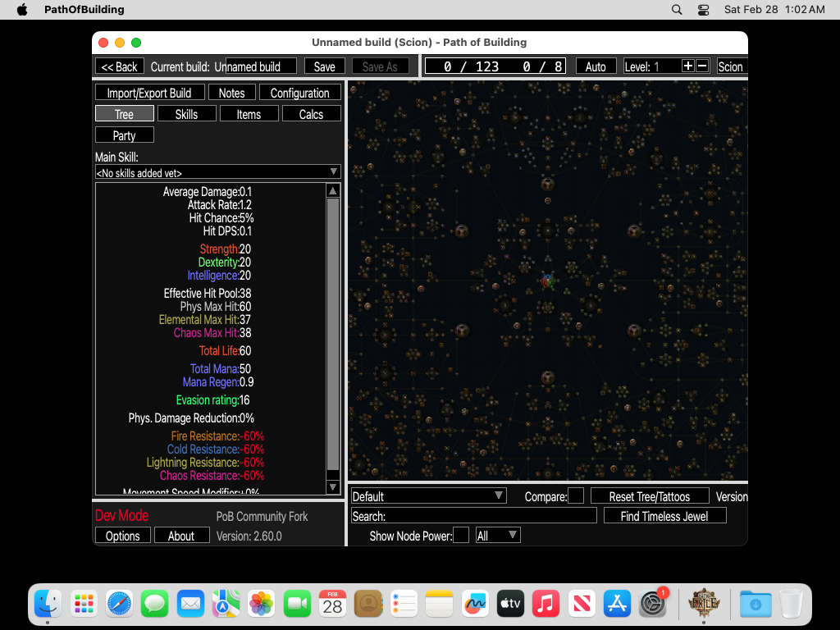Open Freeform app in dock
This screenshot has width=840, height=630.
[475, 604]
